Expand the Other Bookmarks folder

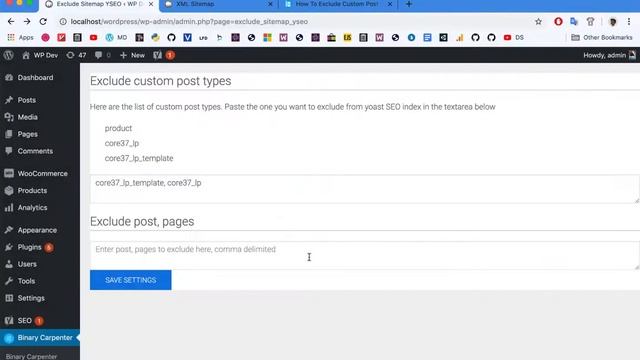(602, 38)
